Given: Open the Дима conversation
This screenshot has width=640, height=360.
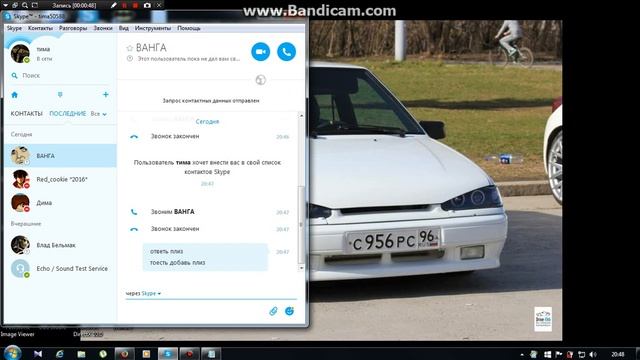Looking at the screenshot, I should coord(60,203).
